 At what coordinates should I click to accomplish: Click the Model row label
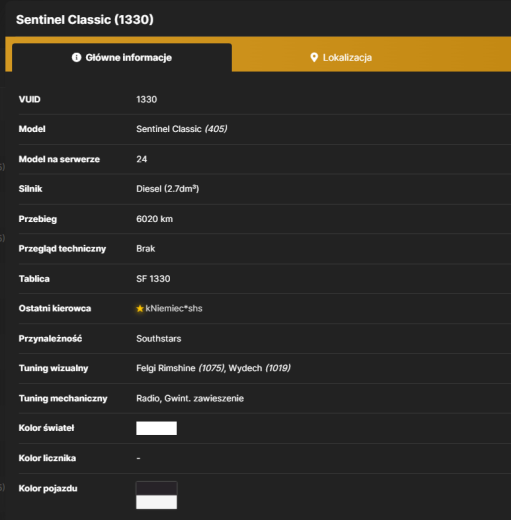pos(32,129)
